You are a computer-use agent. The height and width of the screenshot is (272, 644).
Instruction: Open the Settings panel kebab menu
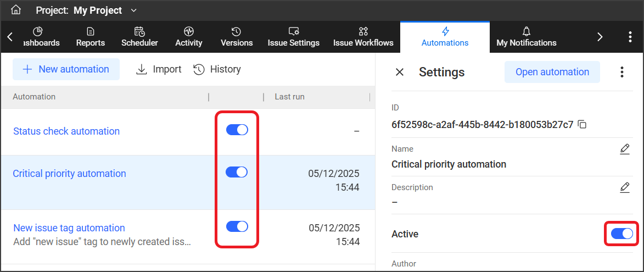tap(621, 72)
